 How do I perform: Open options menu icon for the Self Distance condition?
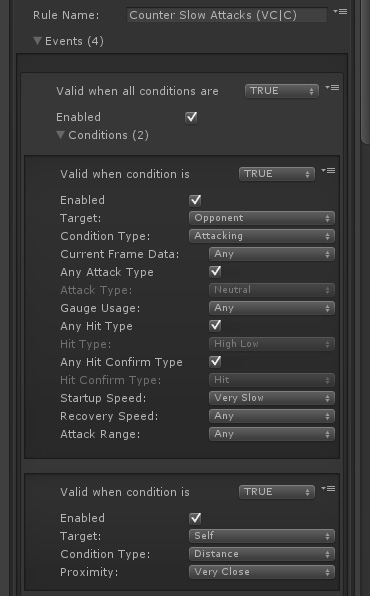(x=328, y=488)
